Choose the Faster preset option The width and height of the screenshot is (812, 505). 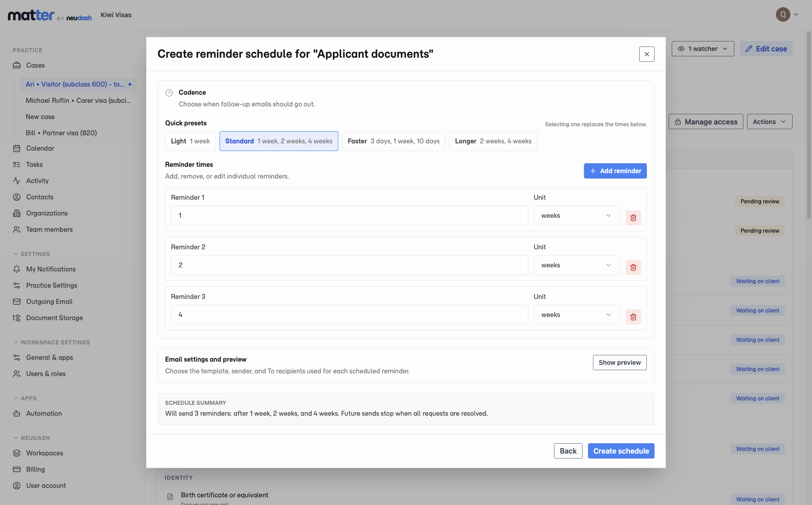pyautogui.click(x=393, y=141)
